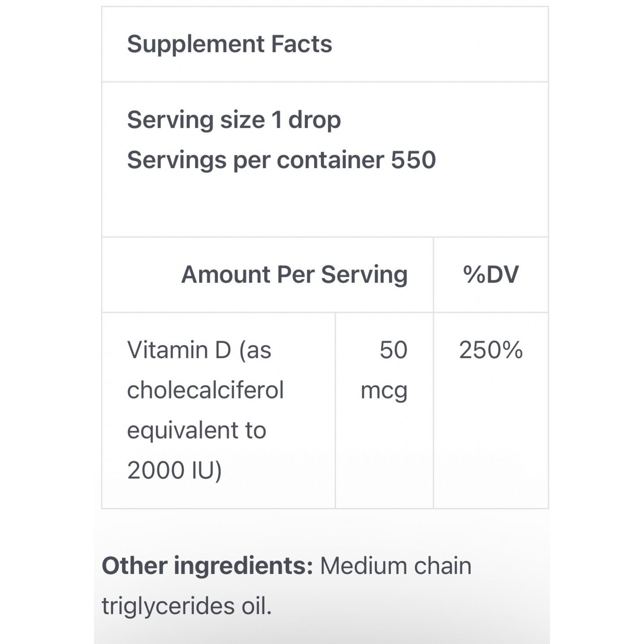Click the mcg unit text
The height and width of the screenshot is (644, 644).
coord(384,390)
